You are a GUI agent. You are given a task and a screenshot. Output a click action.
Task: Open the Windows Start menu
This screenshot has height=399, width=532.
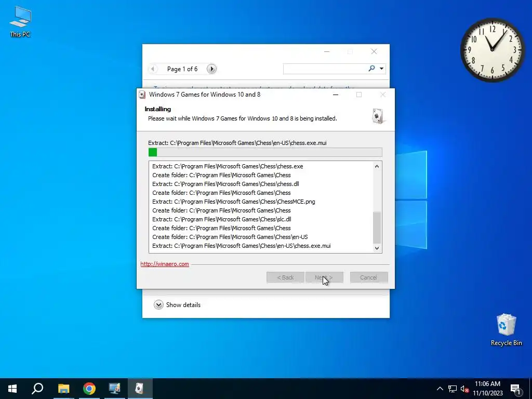click(12, 389)
